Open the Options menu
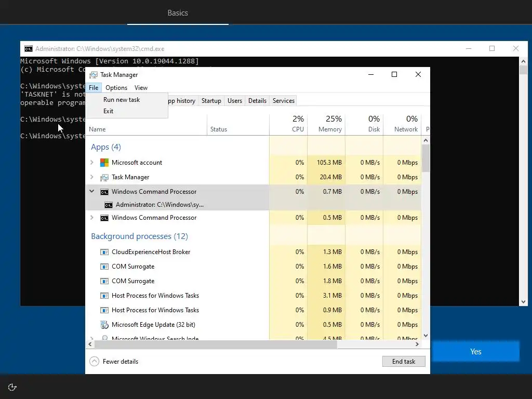The width and height of the screenshot is (532, 399). pyautogui.click(x=116, y=88)
